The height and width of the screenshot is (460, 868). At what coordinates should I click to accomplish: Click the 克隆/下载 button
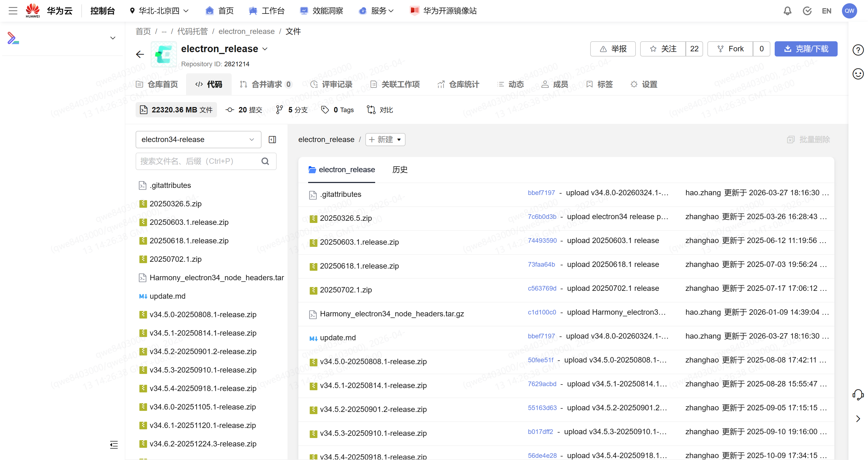coord(806,49)
